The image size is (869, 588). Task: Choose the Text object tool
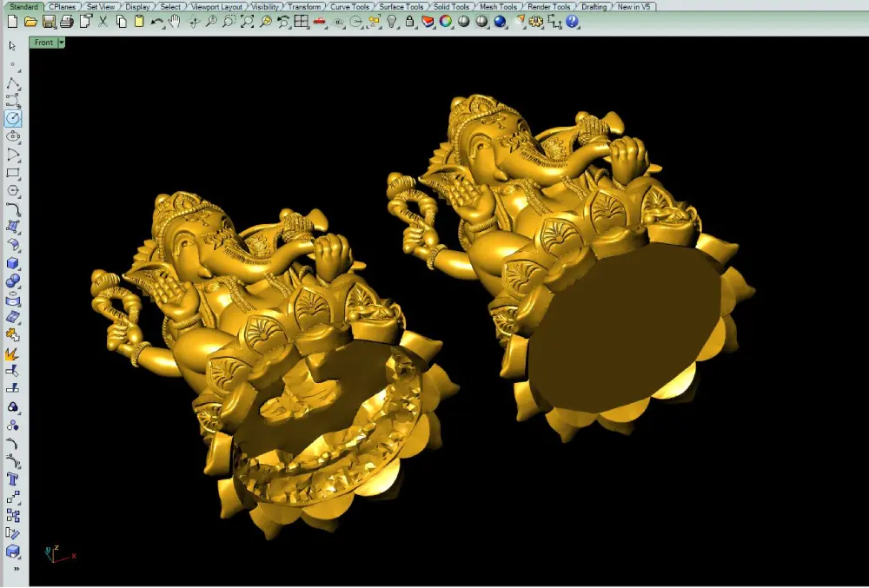point(13,479)
